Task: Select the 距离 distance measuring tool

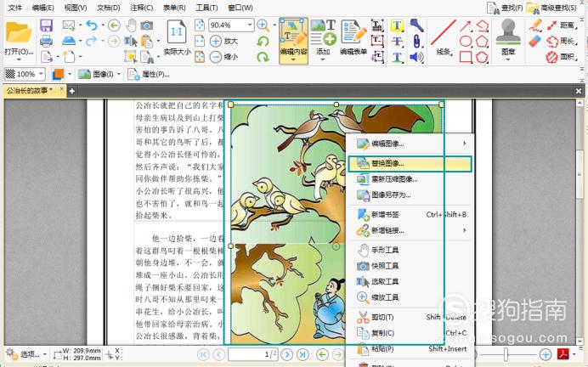Action: coord(562,25)
